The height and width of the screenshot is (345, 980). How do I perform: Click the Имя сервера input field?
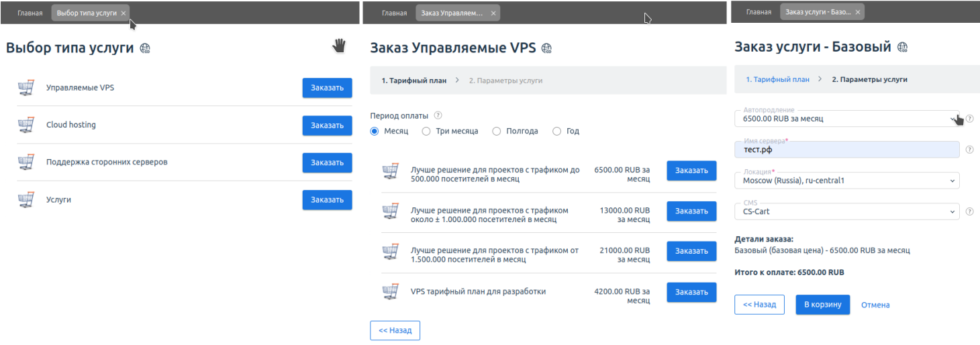[847, 150]
